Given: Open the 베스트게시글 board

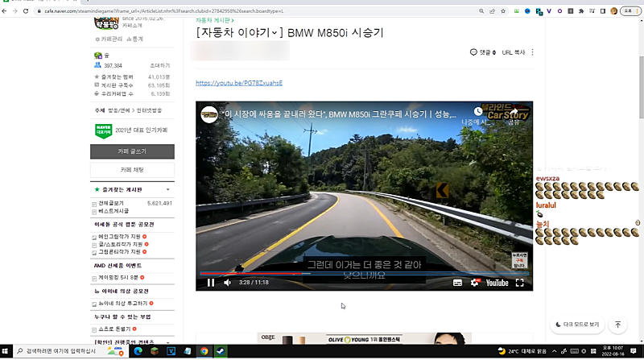Looking at the screenshot, I should [x=114, y=211].
